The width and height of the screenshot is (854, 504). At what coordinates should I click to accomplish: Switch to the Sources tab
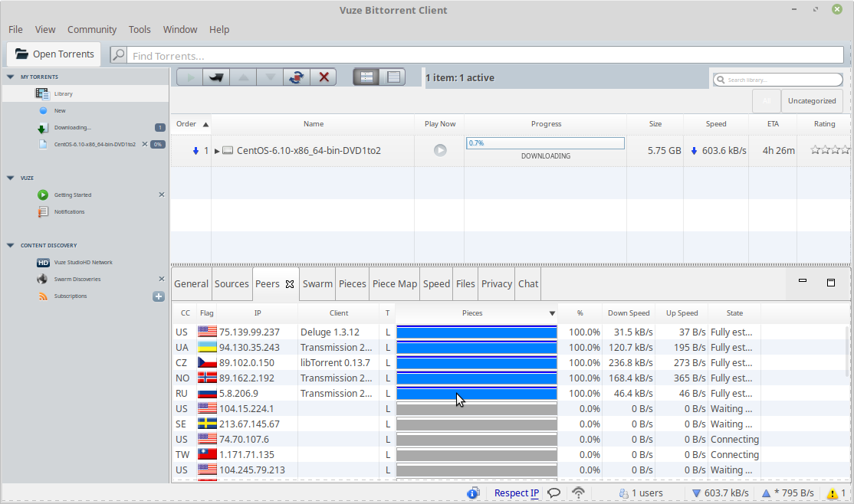[x=232, y=283]
